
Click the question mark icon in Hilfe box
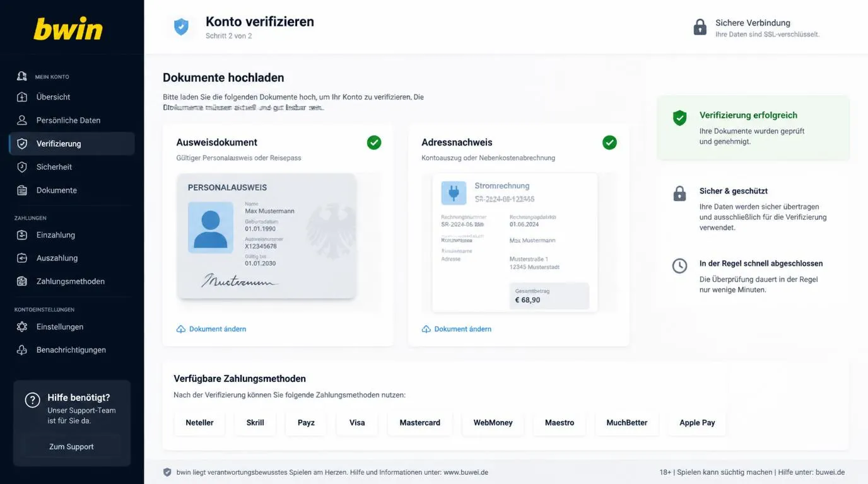32,400
